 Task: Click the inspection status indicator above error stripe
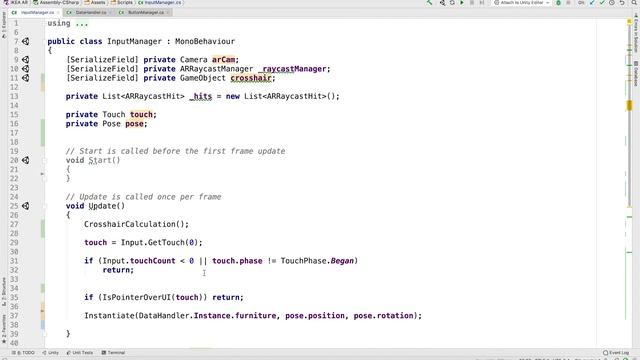click(x=629, y=21)
